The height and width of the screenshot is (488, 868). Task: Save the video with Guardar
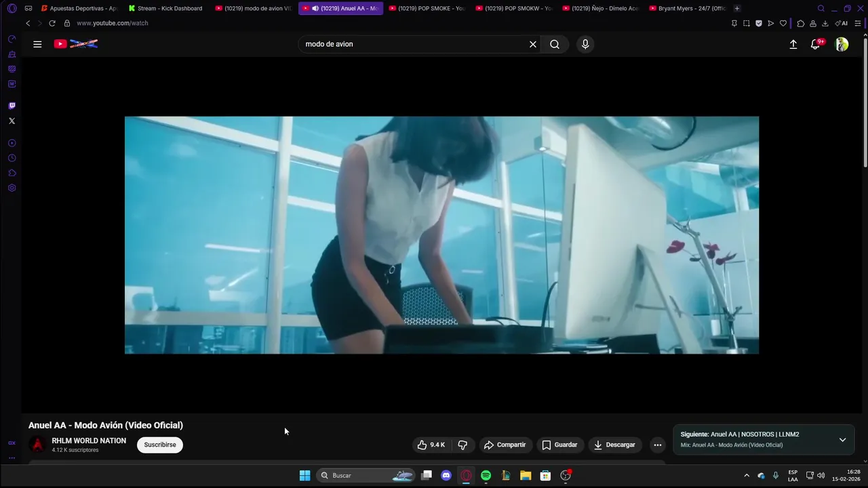click(559, 445)
